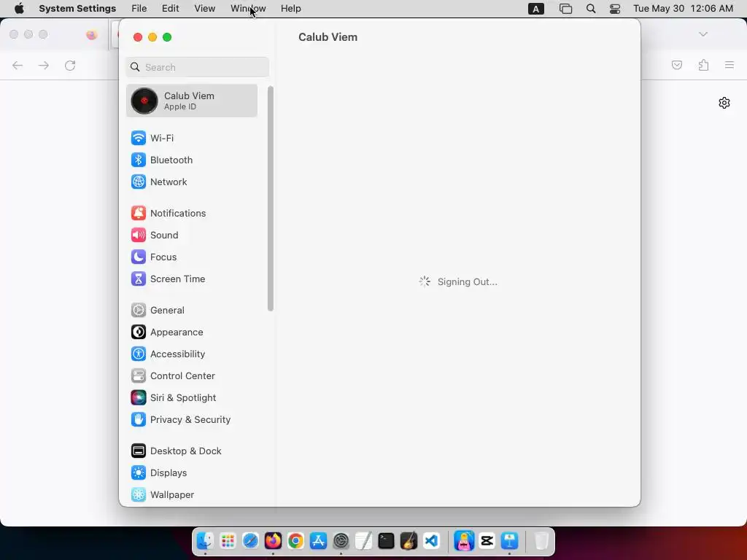Click the input source A icon in menu bar
The width and height of the screenshot is (747, 560).
tap(536, 9)
